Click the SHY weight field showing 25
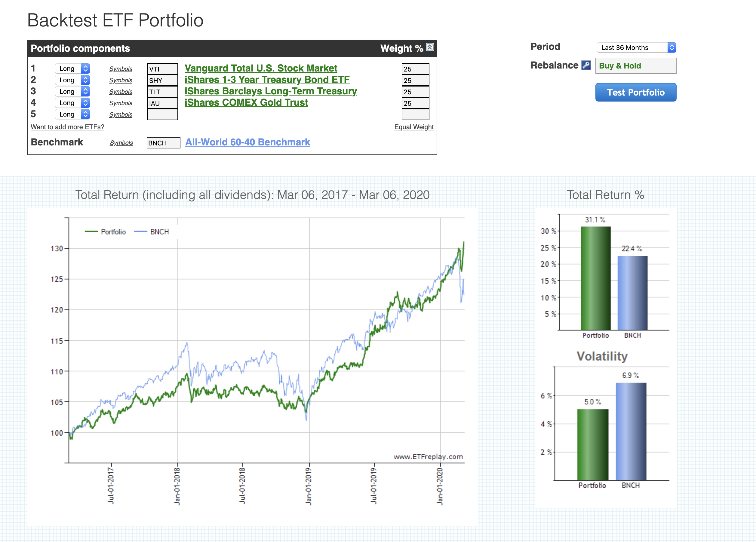Viewport: 756px width, 542px height. tap(415, 80)
